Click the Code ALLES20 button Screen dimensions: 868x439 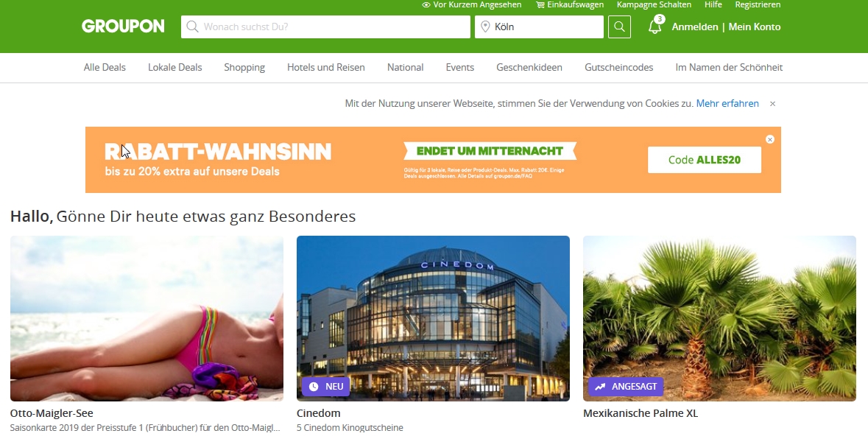coord(704,160)
